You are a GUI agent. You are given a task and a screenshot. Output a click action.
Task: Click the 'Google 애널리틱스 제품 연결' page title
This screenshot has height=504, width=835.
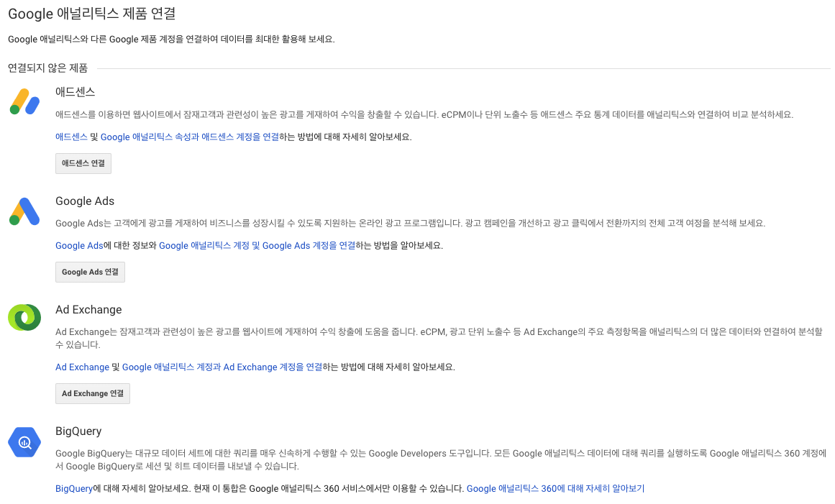tap(91, 14)
